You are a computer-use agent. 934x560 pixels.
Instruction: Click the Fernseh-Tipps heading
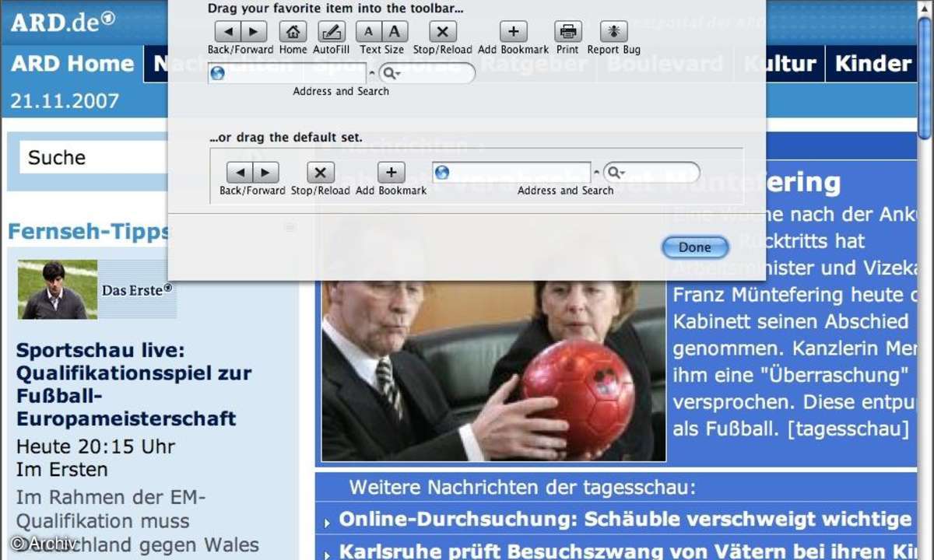[x=89, y=231]
